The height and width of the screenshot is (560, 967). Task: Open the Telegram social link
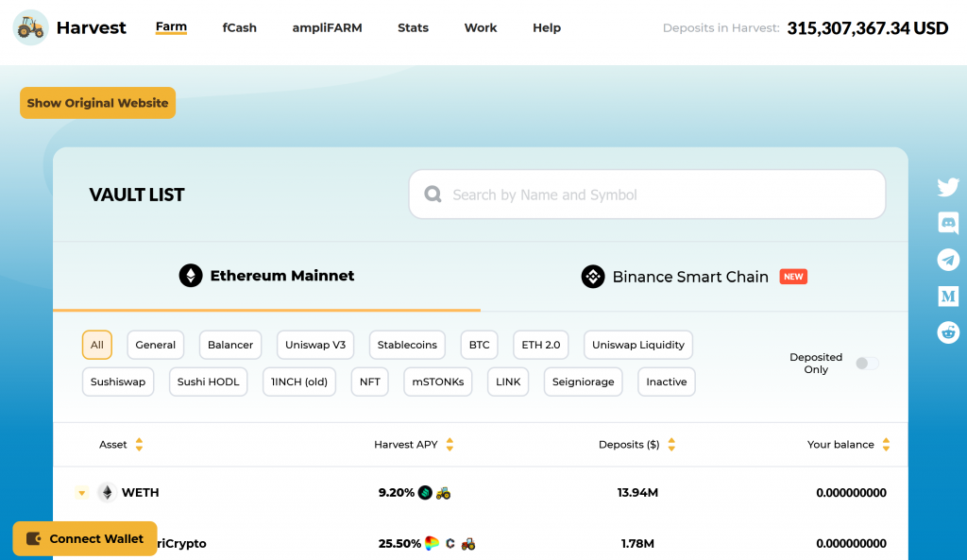click(x=948, y=260)
